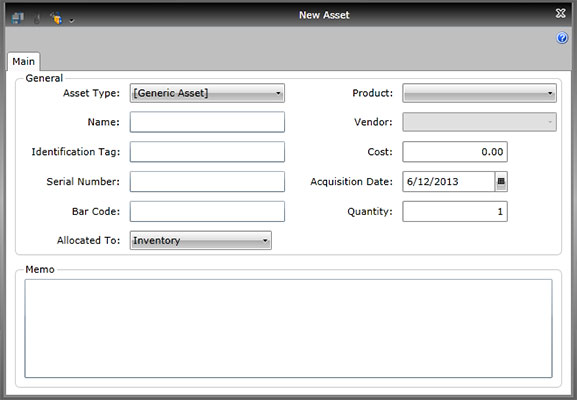577x400 pixels.
Task: Expand the Product dropdown
Action: click(479, 93)
